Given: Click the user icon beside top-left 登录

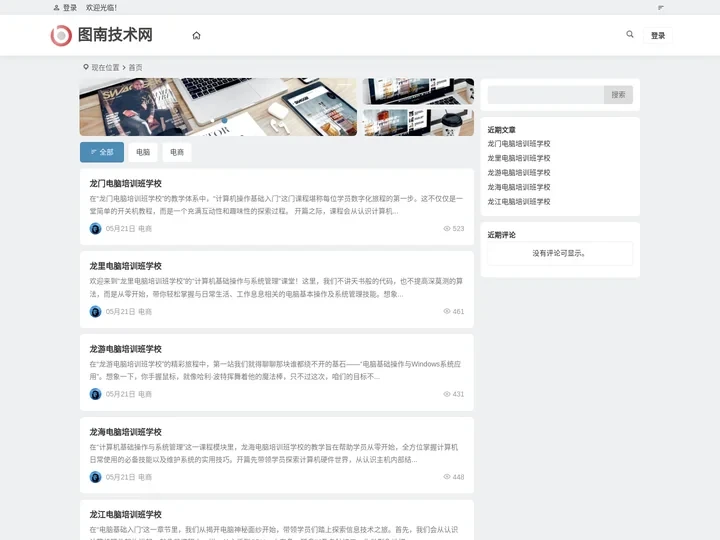Looking at the screenshot, I should click(56, 8).
